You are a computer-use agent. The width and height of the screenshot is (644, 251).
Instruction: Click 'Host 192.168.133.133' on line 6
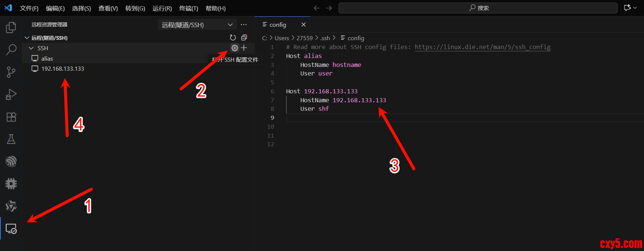[322, 91]
